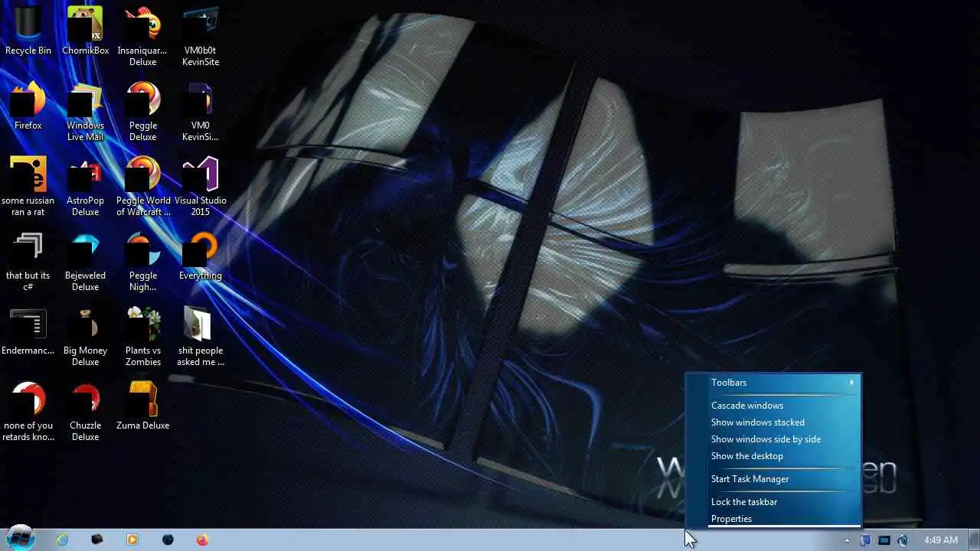Image resolution: width=980 pixels, height=551 pixels.
Task: Select the Peggle Deluxe desktop icon
Action: [142, 111]
